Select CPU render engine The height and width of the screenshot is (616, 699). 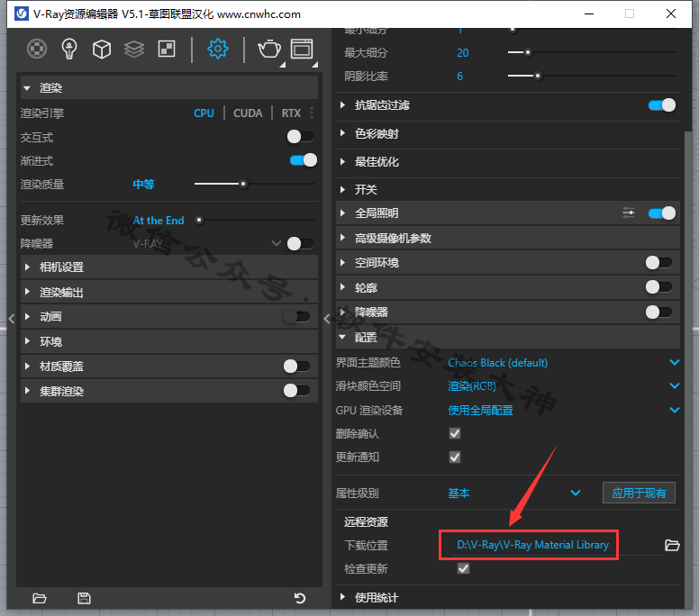(x=204, y=113)
